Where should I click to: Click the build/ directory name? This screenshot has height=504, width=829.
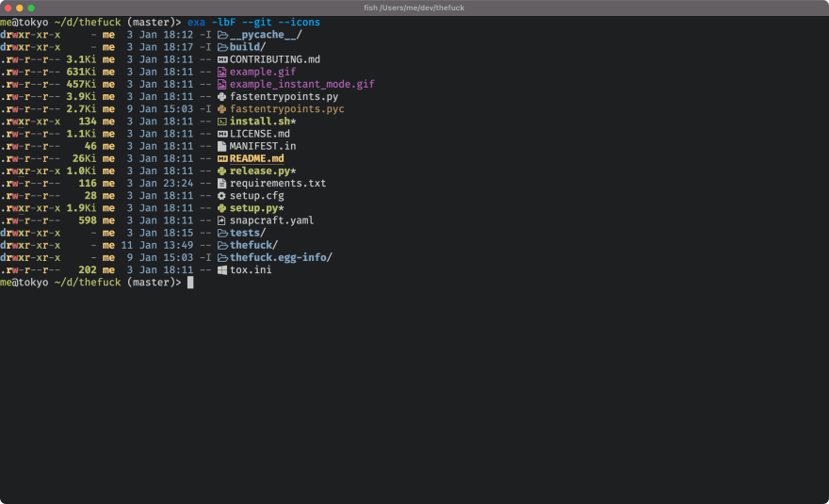248,47
